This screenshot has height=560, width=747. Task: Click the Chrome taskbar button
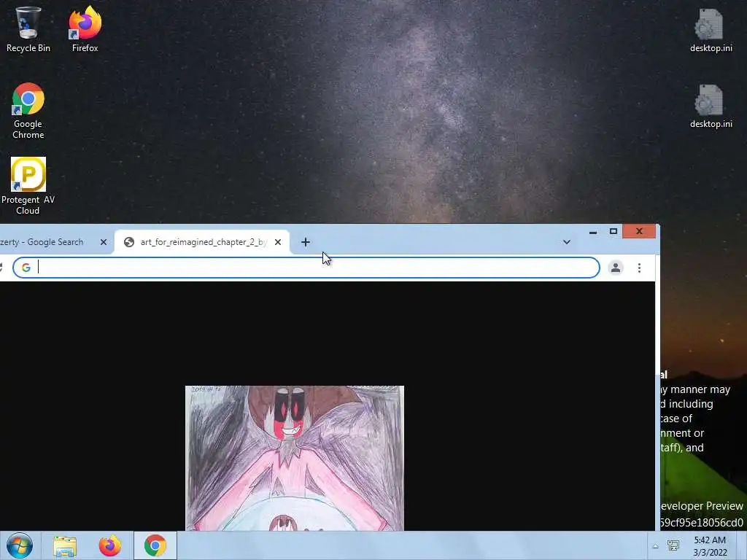click(155, 545)
